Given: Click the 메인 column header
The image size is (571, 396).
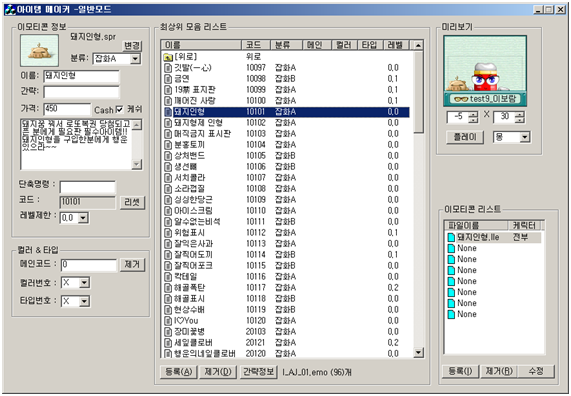Looking at the screenshot, I should pos(317,45).
